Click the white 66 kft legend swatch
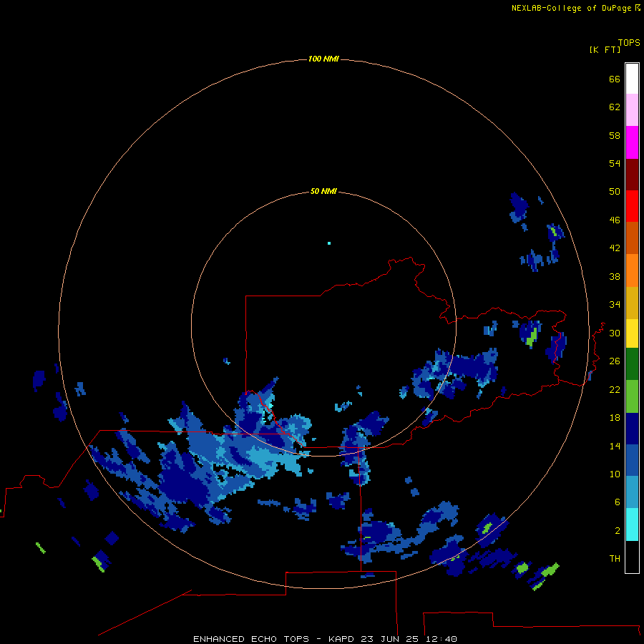 [x=632, y=79]
